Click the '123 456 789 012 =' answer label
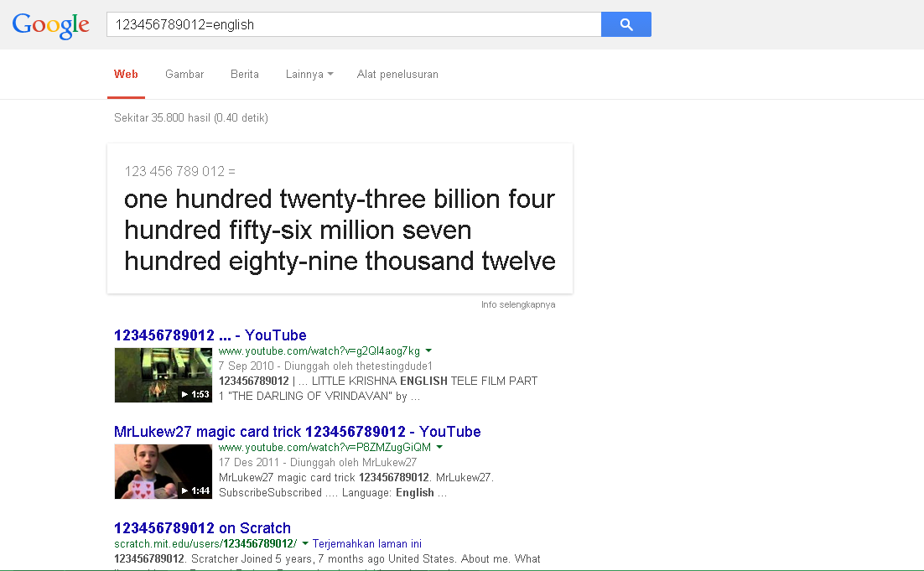Screen dimensions: 924x571 pyautogui.click(x=179, y=172)
